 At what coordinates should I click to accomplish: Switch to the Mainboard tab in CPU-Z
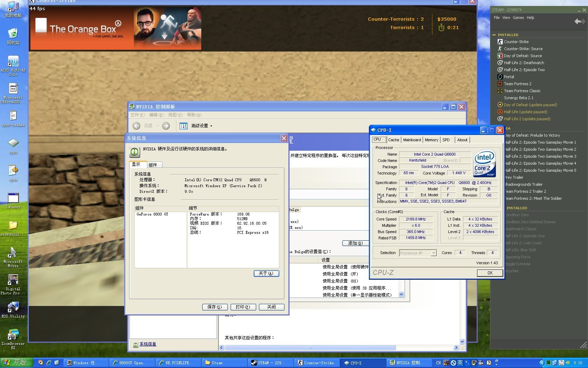[x=412, y=140]
